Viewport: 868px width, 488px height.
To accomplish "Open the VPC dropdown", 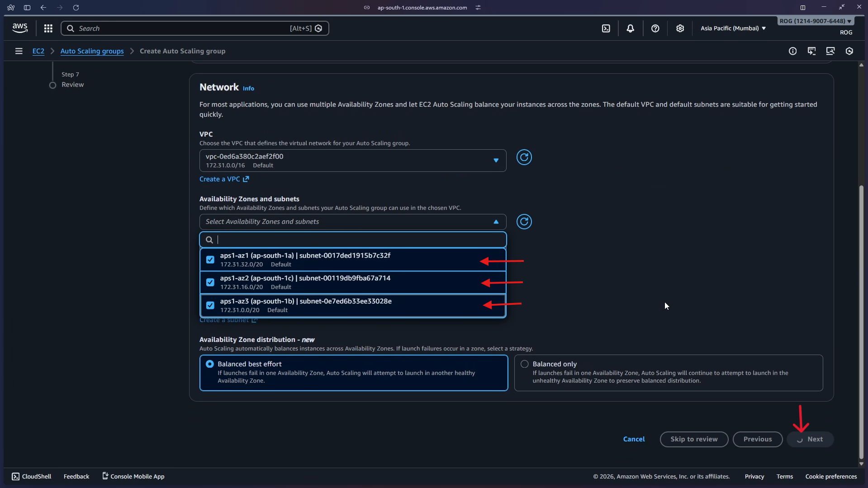I will pos(352,161).
